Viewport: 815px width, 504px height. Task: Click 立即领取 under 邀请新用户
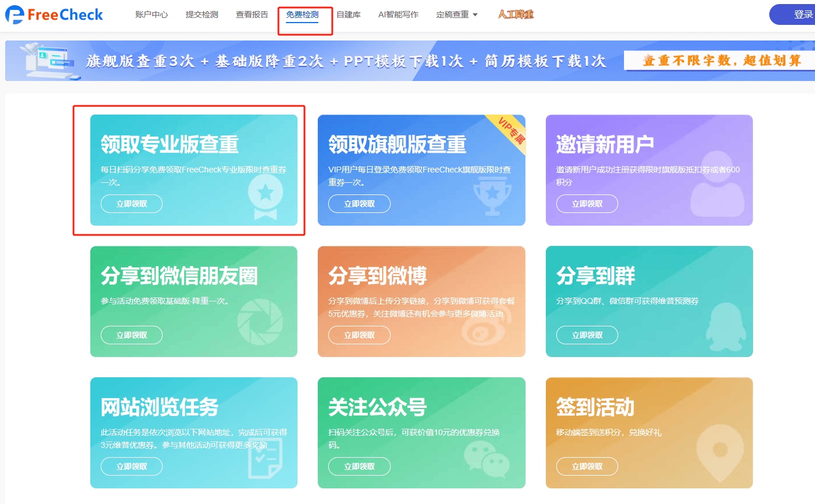587,204
